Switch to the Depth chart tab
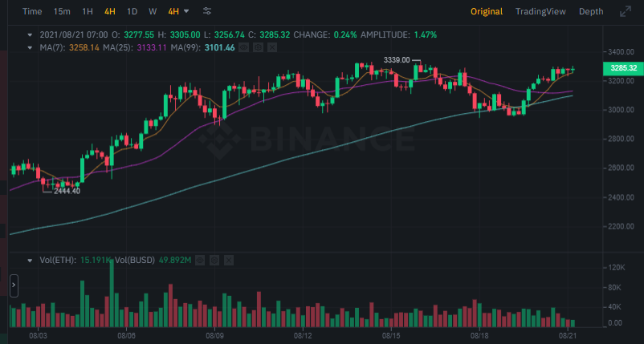644x344 pixels. click(x=591, y=11)
